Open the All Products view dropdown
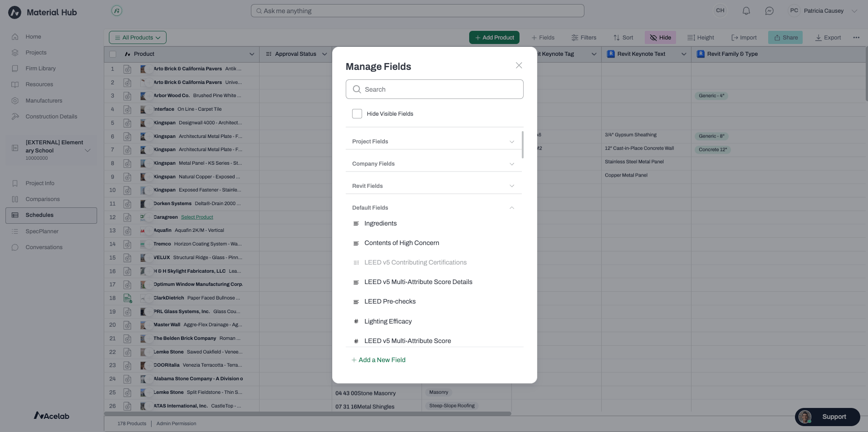This screenshot has height=432, width=868. (137, 38)
